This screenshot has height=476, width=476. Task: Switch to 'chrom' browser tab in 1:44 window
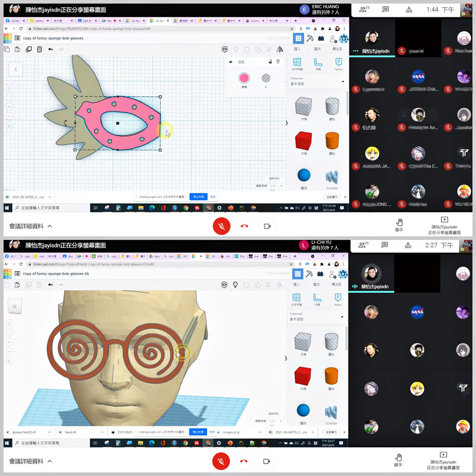click(x=255, y=20)
